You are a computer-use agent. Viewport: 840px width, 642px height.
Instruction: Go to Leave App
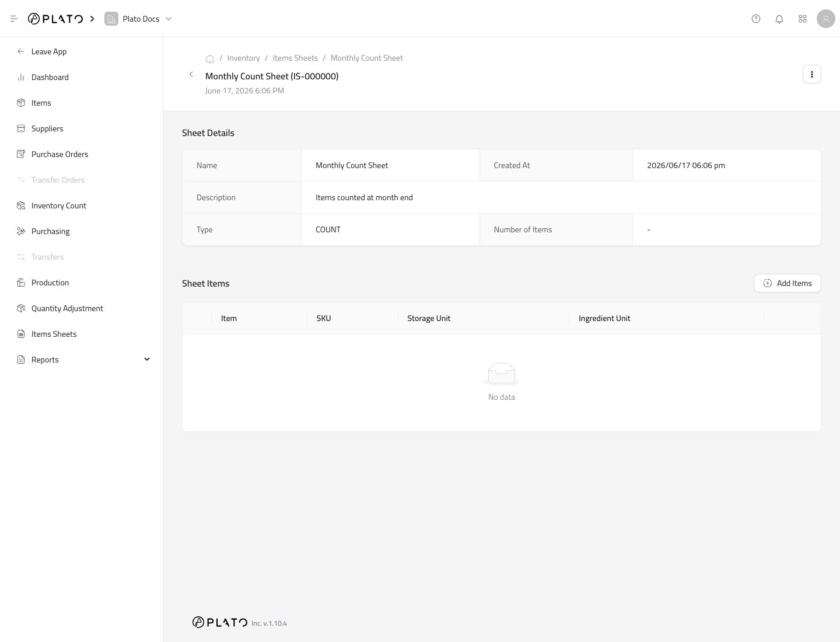[82, 51]
